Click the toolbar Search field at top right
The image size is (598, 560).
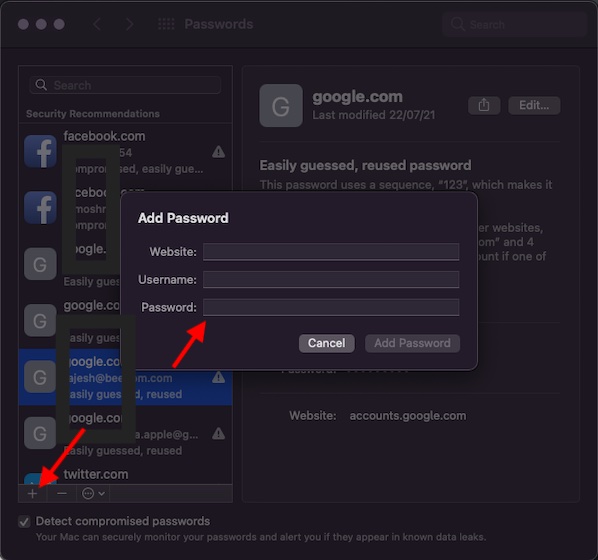[514, 24]
